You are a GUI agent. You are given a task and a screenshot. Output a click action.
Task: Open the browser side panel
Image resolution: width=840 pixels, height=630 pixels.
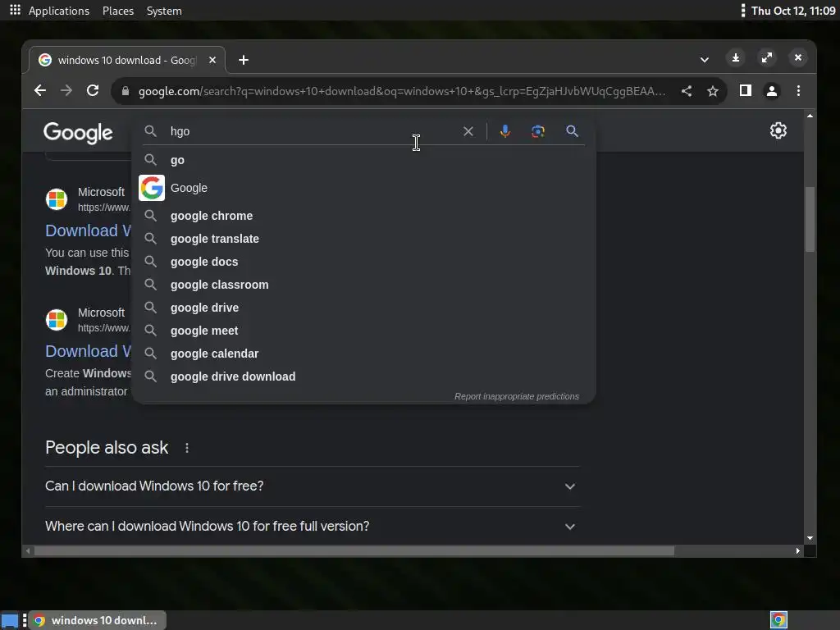point(745,90)
